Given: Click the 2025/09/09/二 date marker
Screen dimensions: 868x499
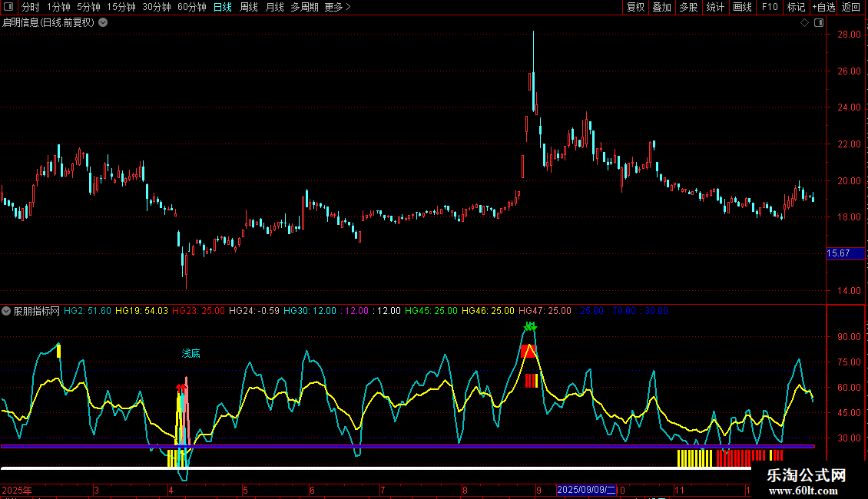Looking at the screenshot, I should [586, 490].
